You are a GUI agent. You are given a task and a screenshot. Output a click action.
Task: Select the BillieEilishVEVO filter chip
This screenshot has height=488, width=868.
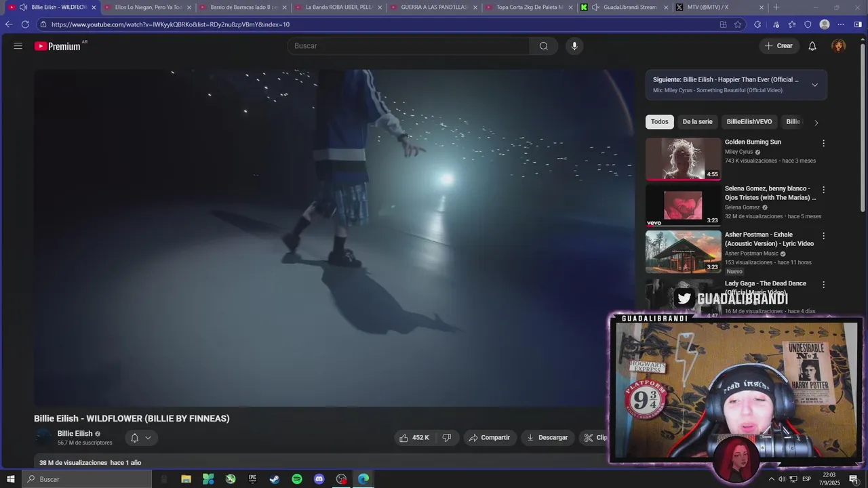click(x=749, y=122)
